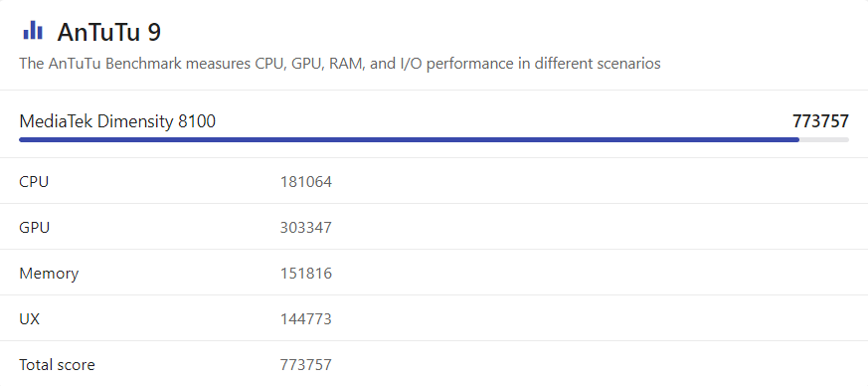The height and width of the screenshot is (386, 868).
Task: Select the Memory row label
Action: 49,274
